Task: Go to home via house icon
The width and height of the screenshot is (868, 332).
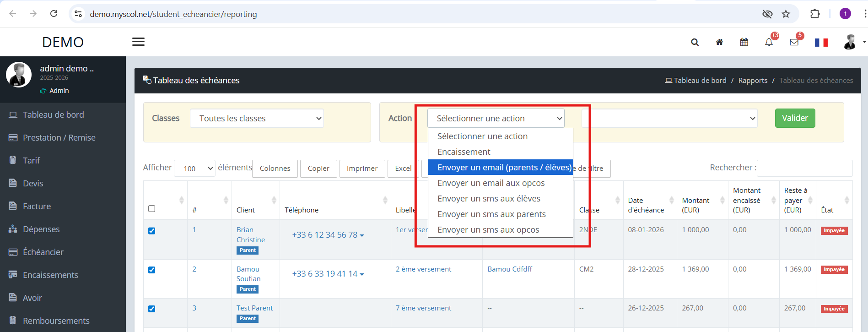Action: [x=719, y=42]
